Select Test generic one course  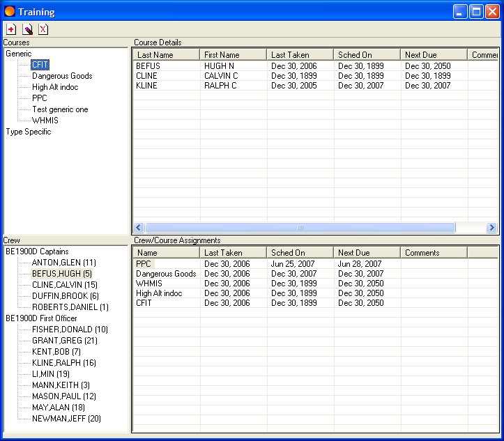point(60,109)
